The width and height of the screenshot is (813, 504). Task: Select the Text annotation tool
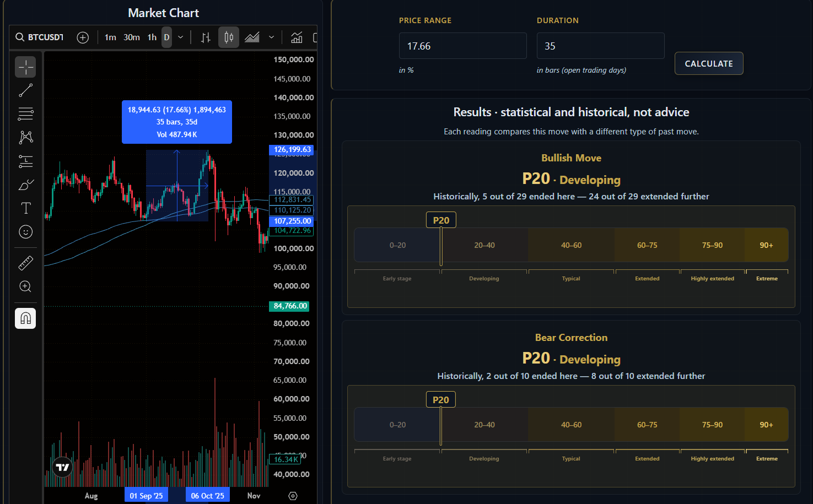pos(25,208)
